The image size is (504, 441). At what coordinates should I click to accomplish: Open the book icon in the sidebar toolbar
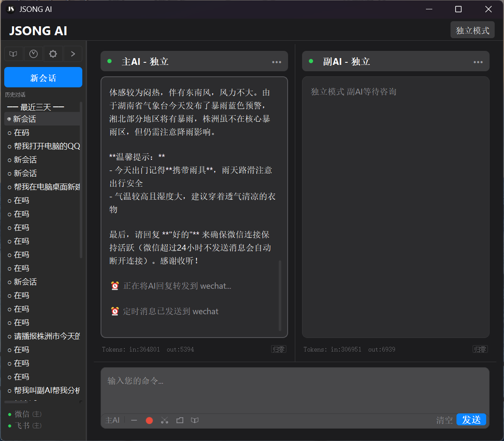[13, 53]
